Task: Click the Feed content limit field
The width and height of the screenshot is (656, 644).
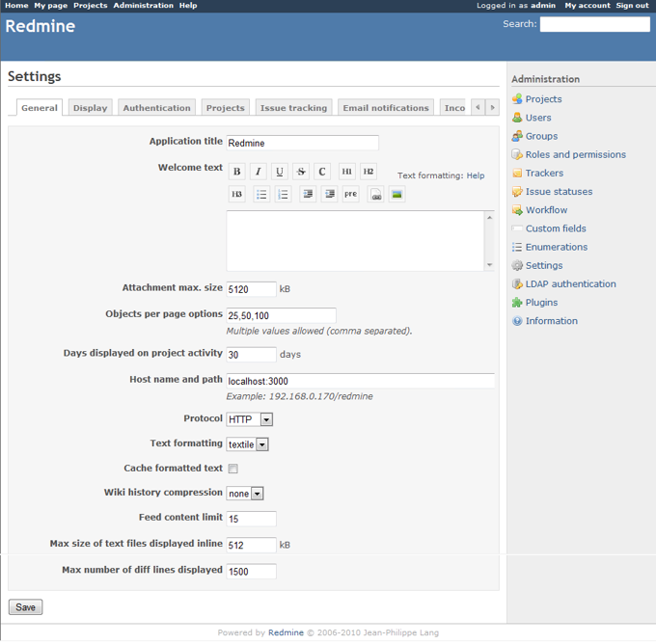Action: [251, 519]
